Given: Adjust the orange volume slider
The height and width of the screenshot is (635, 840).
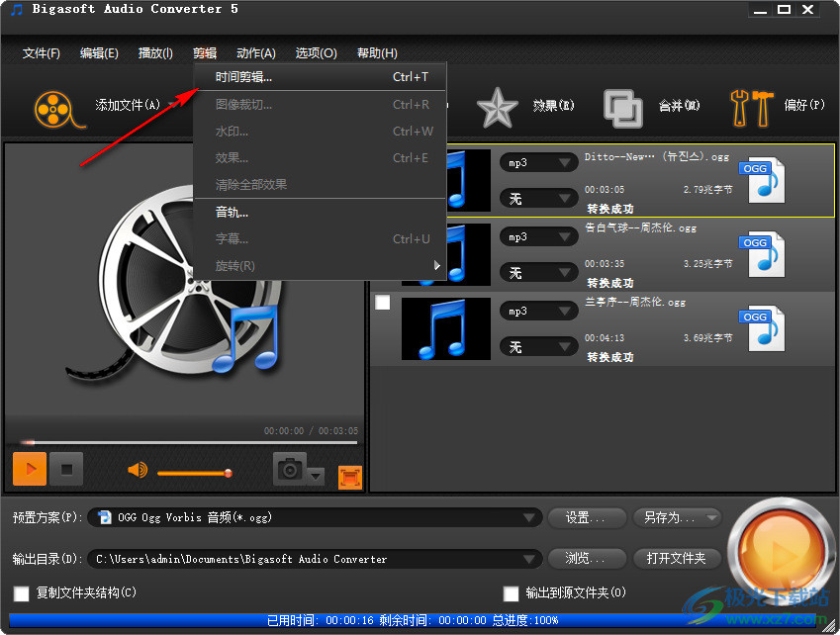Looking at the screenshot, I should pyautogui.click(x=195, y=474).
